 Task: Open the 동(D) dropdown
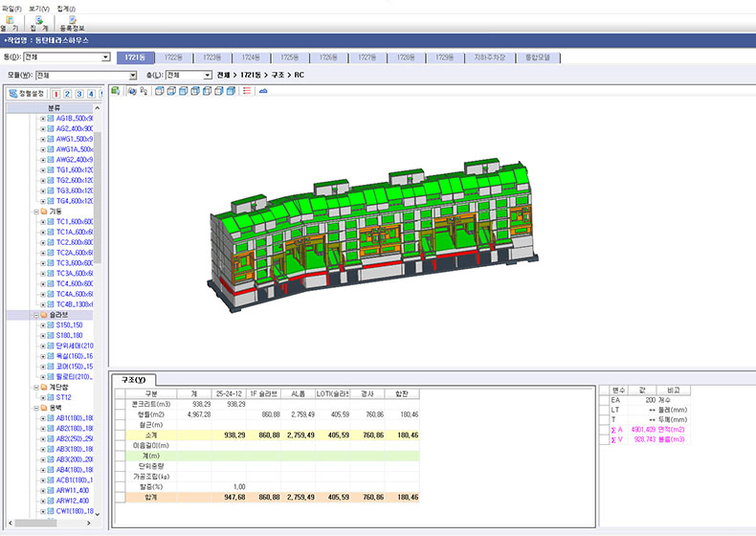coord(67,56)
